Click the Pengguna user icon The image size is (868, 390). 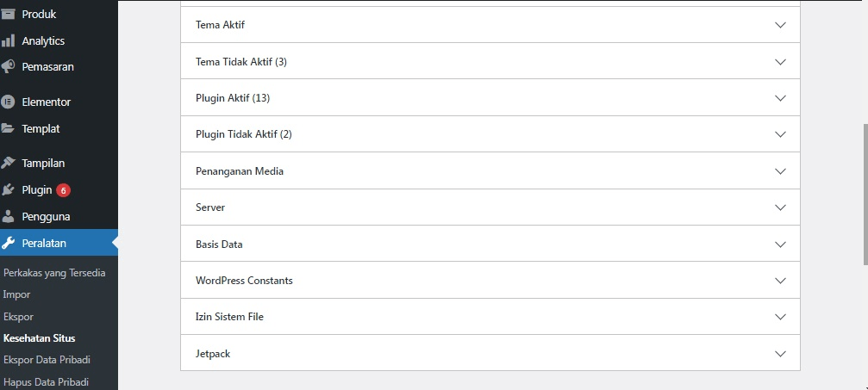[x=9, y=216]
